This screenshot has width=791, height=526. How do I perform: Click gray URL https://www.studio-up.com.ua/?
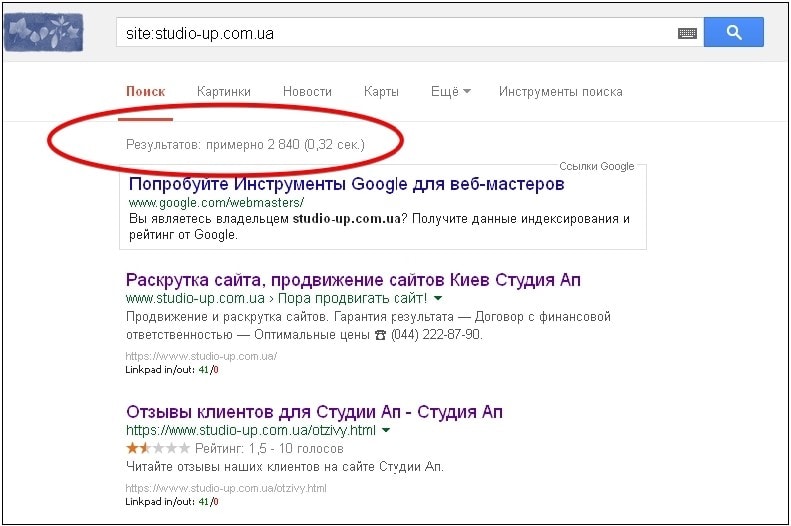pyautogui.click(x=201, y=356)
